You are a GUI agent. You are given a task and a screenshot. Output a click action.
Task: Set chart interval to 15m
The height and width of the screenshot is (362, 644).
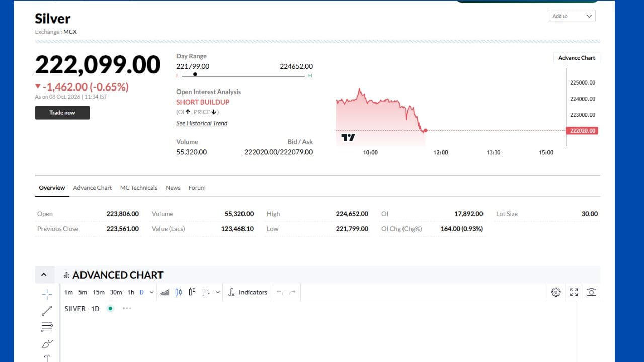click(99, 292)
